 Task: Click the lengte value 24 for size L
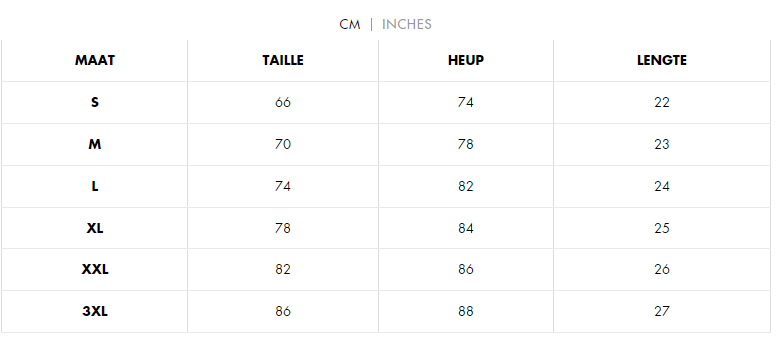tap(662, 186)
